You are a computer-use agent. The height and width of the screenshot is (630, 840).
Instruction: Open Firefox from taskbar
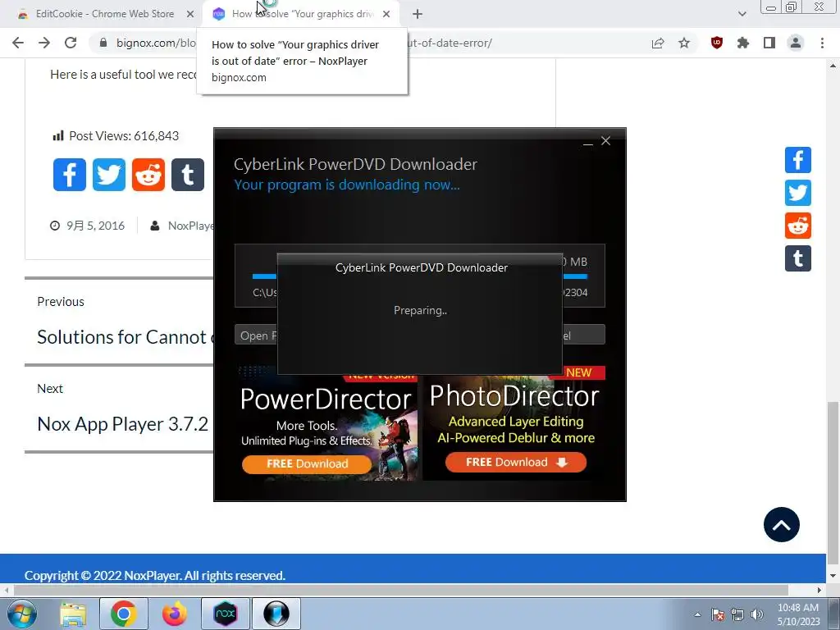point(174,614)
